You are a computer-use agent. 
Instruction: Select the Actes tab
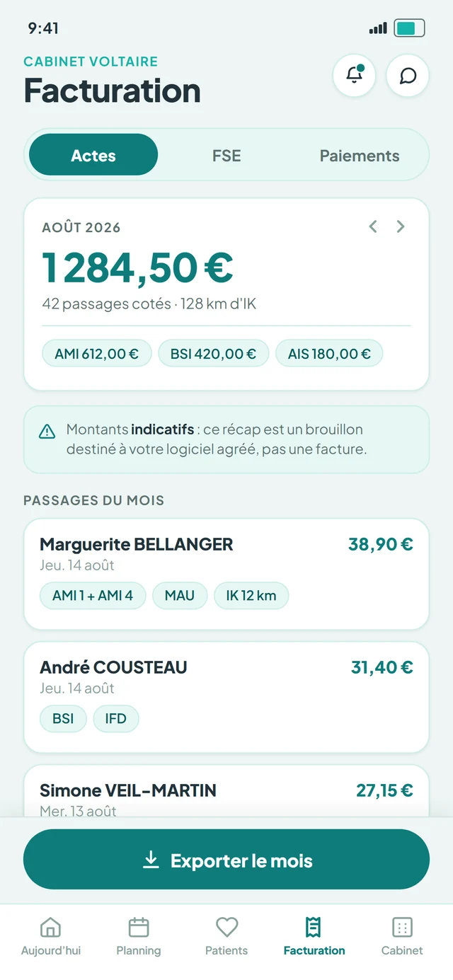click(93, 155)
